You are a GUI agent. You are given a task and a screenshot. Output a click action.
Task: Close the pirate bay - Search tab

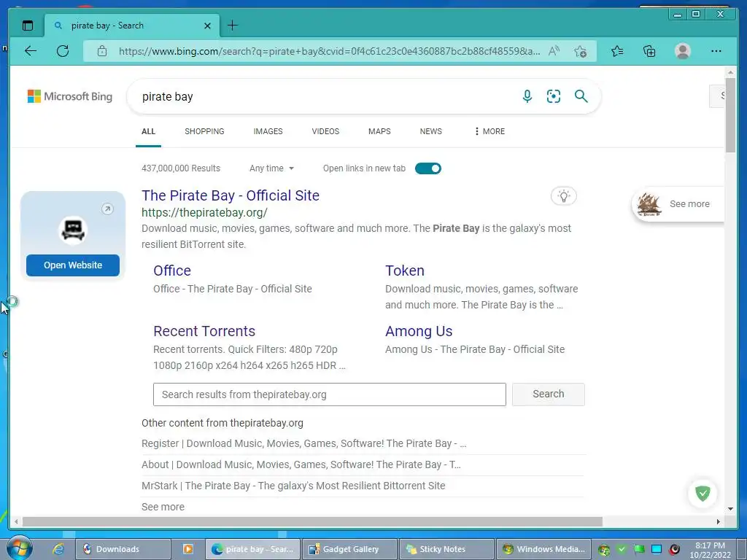207,26
